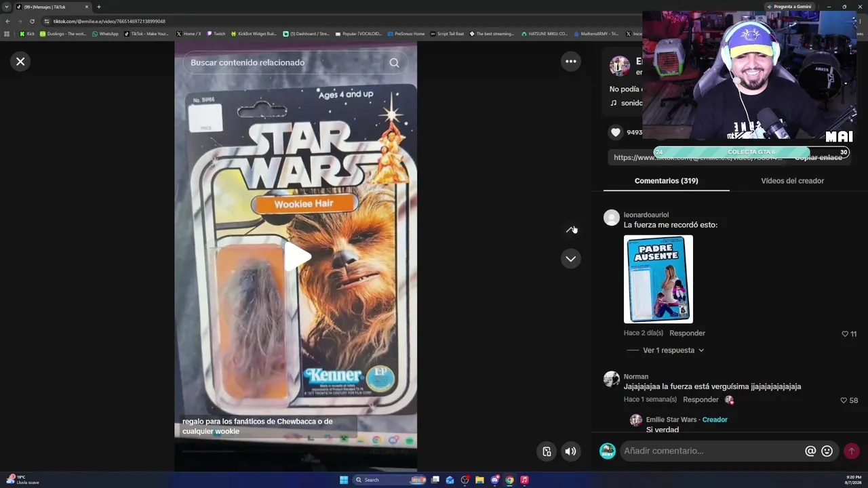Viewport: 868px width, 488px height.
Task: Open the MaifrensARMY bookmark
Action: (x=596, y=34)
